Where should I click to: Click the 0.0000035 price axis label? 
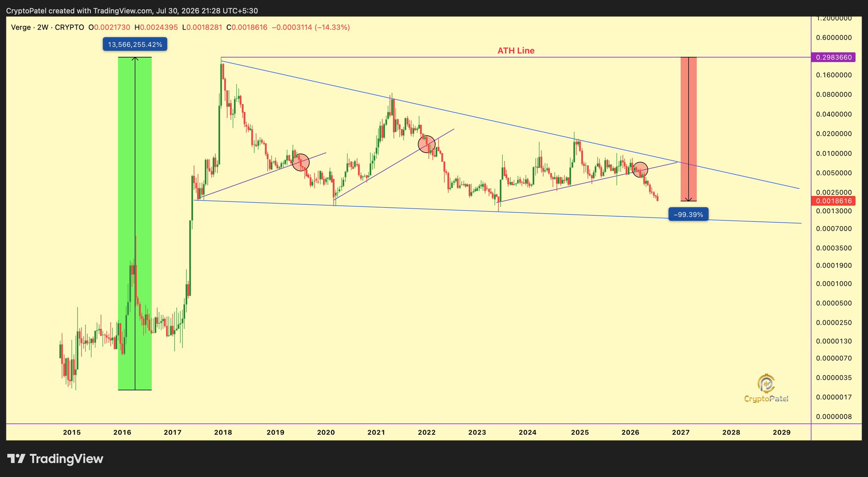[x=834, y=378]
